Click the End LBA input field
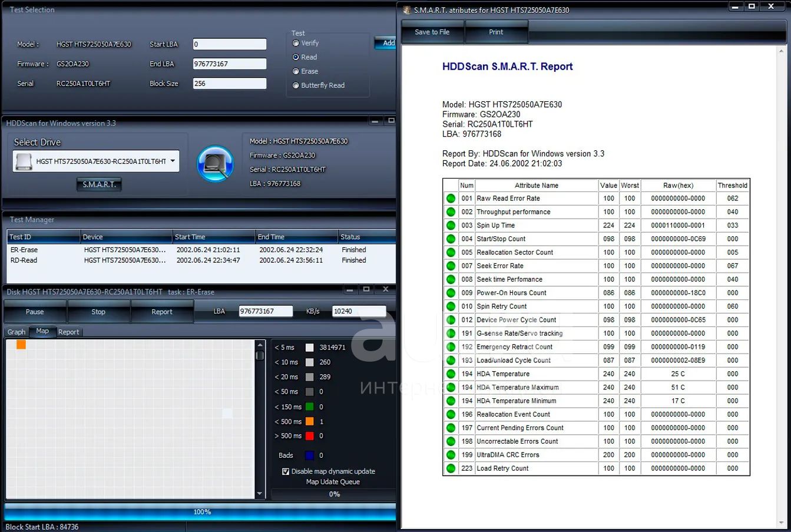Image resolution: width=791 pixels, height=532 pixels. (x=230, y=64)
